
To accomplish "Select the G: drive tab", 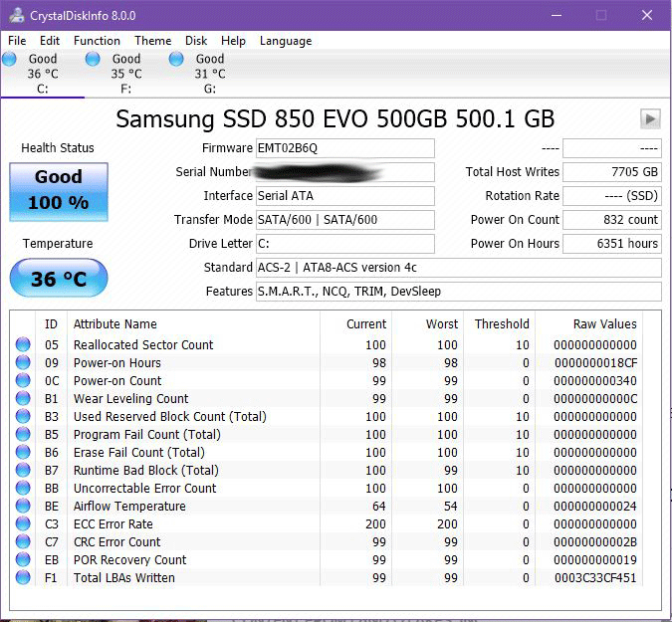I will [x=210, y=74].
